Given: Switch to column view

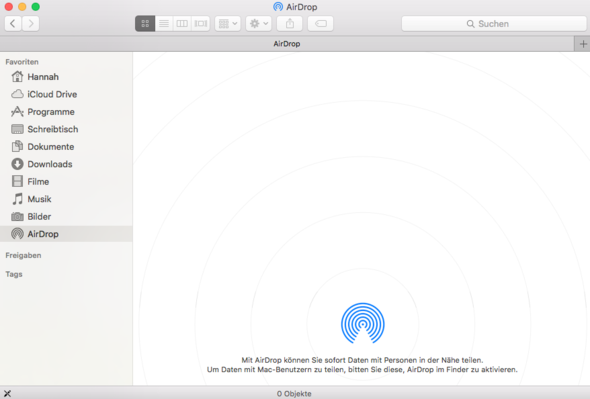Looking at the screenshot, I should pos(182,24).
